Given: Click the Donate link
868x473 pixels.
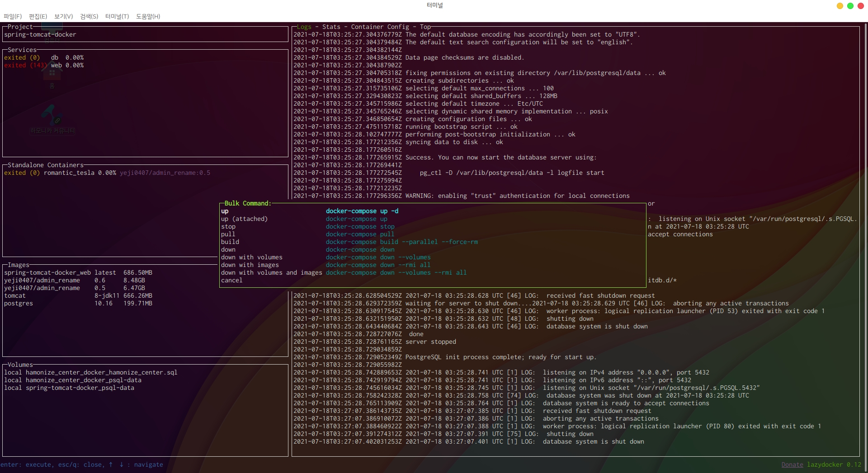Looking at the screenshot, I should [792, 465].
